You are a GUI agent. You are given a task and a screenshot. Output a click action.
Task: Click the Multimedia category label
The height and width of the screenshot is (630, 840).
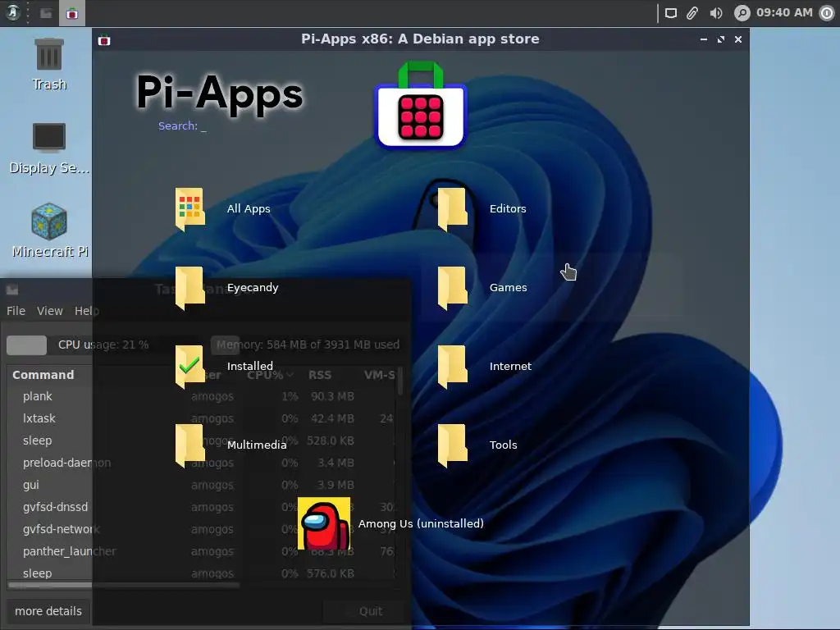[257, 445]
